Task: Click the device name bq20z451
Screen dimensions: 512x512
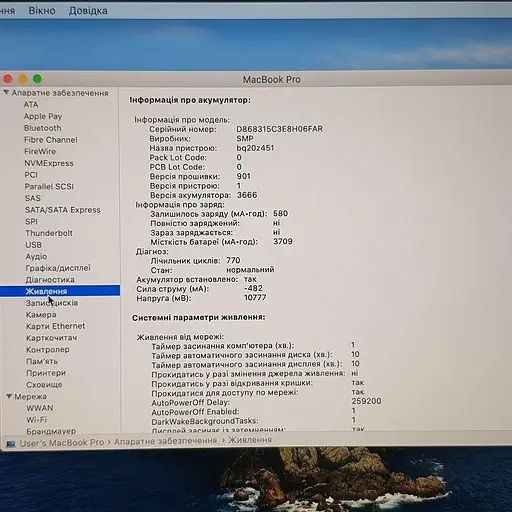Action: (255, 148)
